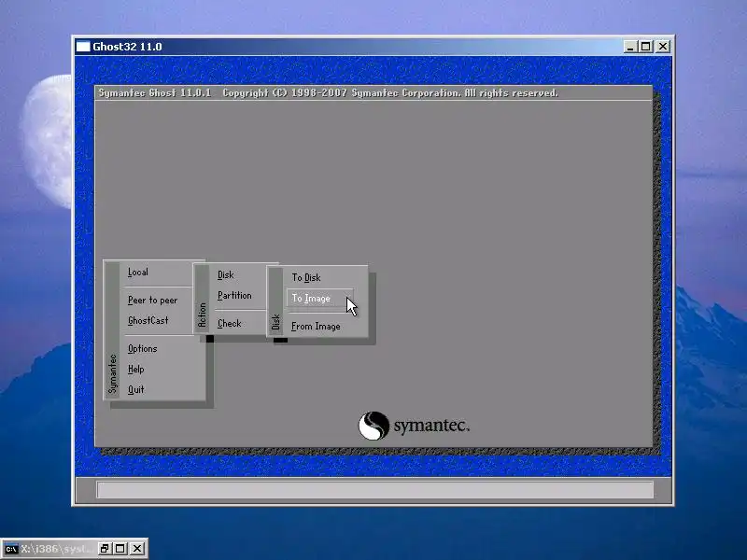Select the highlighted To Image option

[x=320, y=298]
